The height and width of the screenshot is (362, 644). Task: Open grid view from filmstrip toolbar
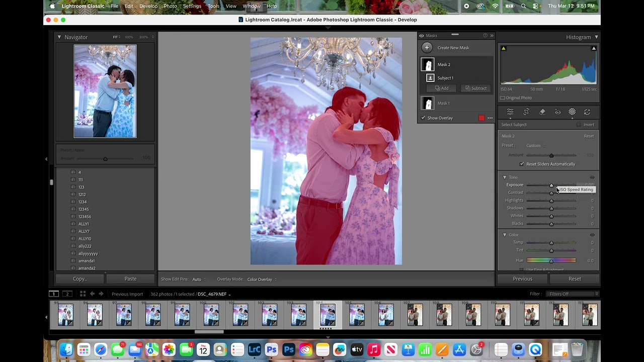point(83,294)
